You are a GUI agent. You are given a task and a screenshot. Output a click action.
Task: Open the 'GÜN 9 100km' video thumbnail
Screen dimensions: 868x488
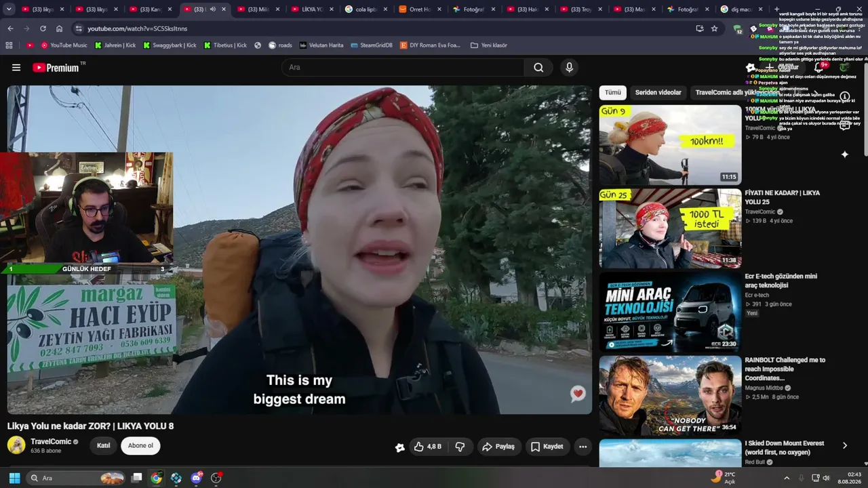[x=670, y=145]
